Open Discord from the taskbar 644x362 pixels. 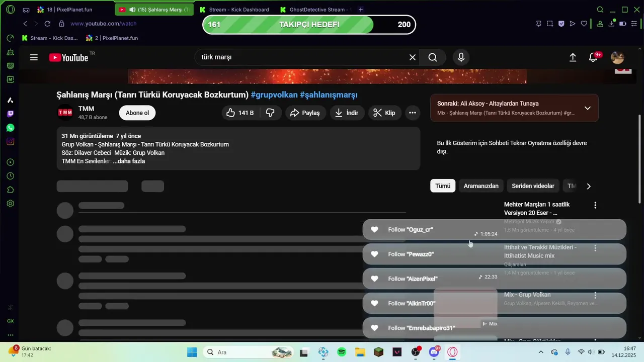[434, 352]
